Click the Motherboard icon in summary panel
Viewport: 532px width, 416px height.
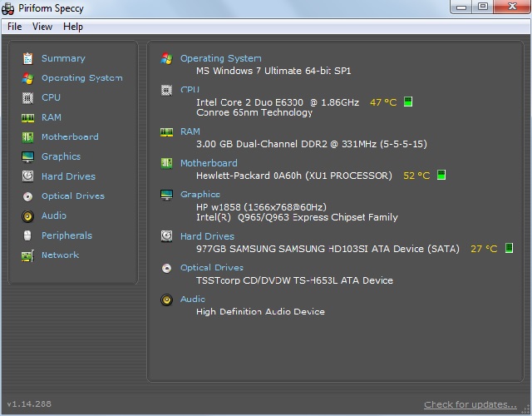[166, 163]
